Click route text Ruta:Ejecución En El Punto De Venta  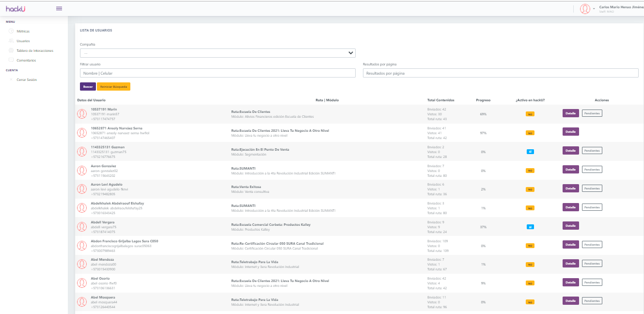pos(260,149)
